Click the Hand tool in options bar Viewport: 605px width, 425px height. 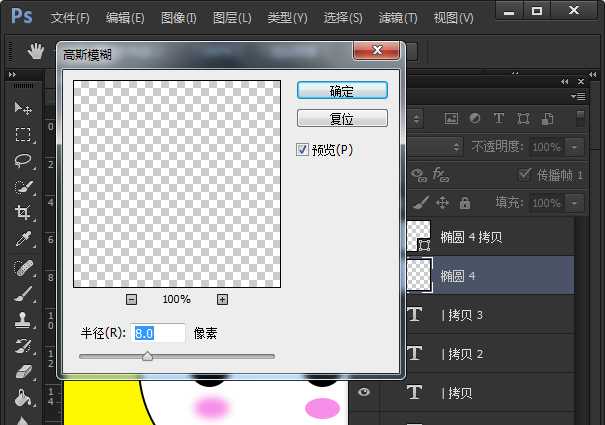[36, 51]
